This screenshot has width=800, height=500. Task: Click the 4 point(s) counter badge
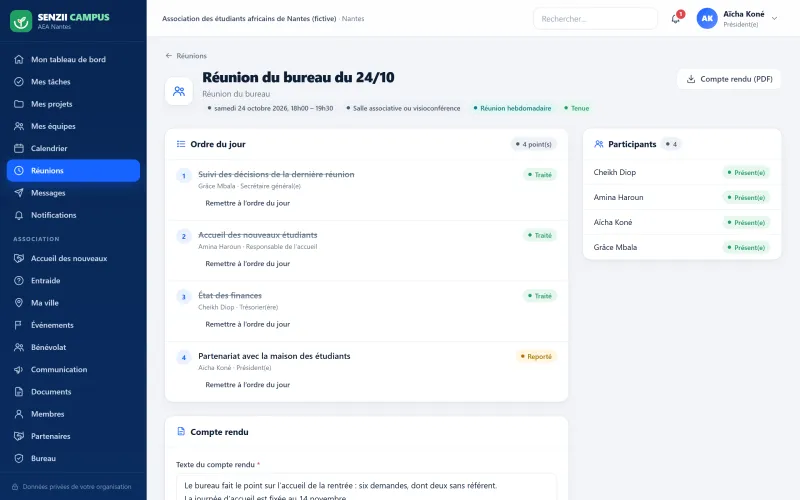click(534, 144)
